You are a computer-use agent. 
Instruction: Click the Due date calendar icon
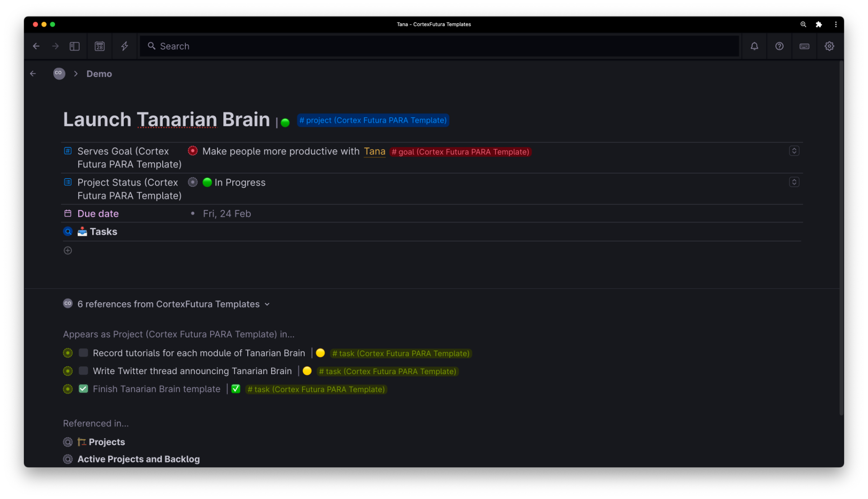click(x=68, y=214)
